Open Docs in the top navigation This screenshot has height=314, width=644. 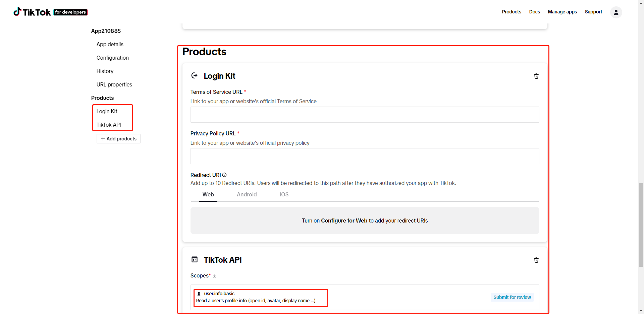[534, 12]
